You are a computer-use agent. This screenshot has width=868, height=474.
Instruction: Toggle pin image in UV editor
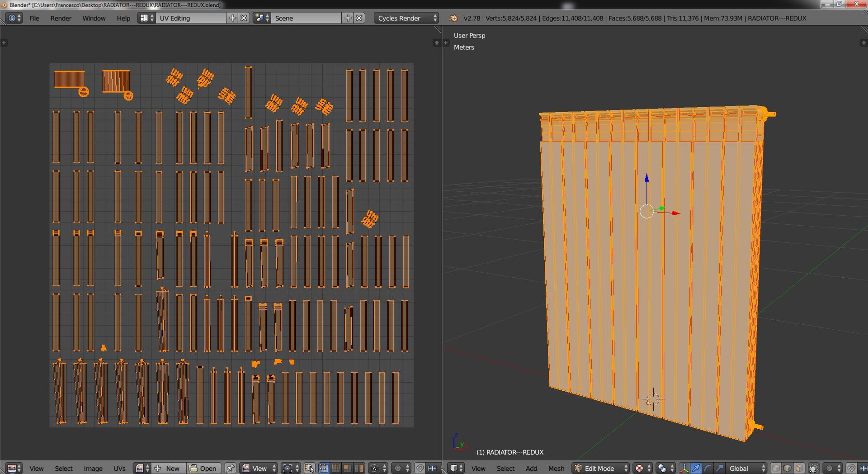point(230,468)
